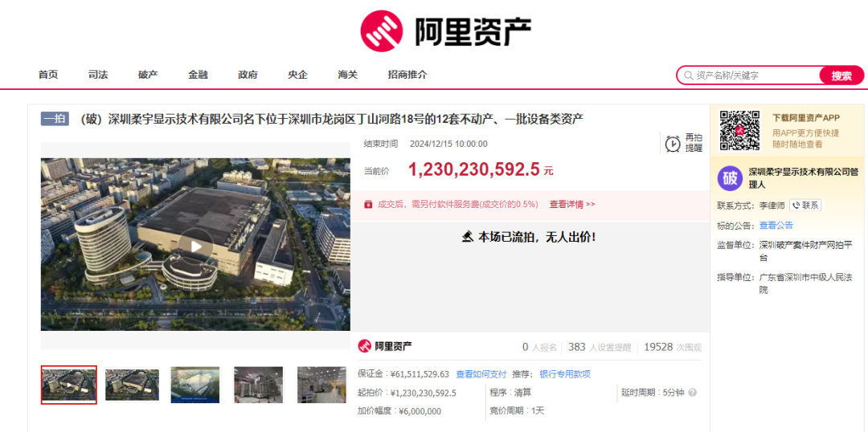The image size is (868, 432).
Task: Click the 程序：清算 text
Action: coord(511,393)
